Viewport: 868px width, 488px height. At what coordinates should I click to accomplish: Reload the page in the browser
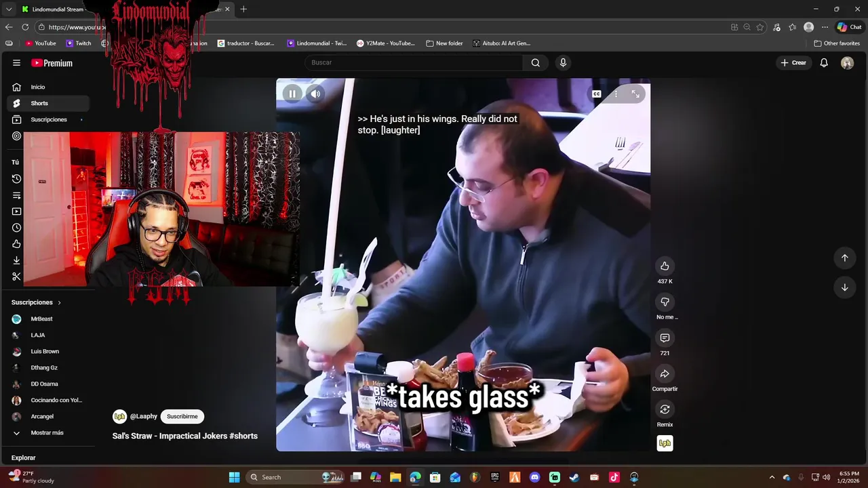pyautogui.click(x=25, y=27)
